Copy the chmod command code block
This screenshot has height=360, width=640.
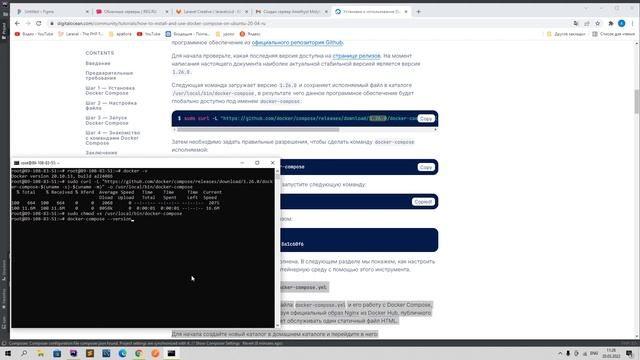click(426, 167)
